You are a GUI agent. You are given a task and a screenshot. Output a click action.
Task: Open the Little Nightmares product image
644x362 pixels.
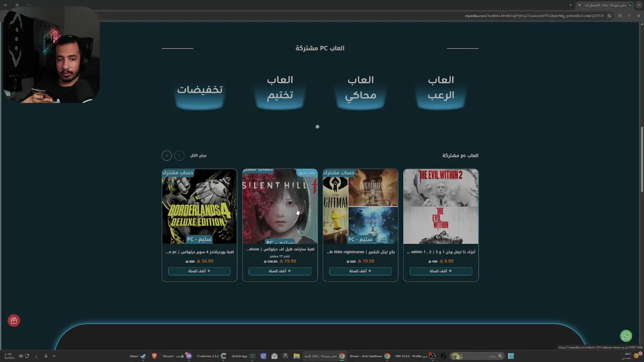(x=360, y=207)
